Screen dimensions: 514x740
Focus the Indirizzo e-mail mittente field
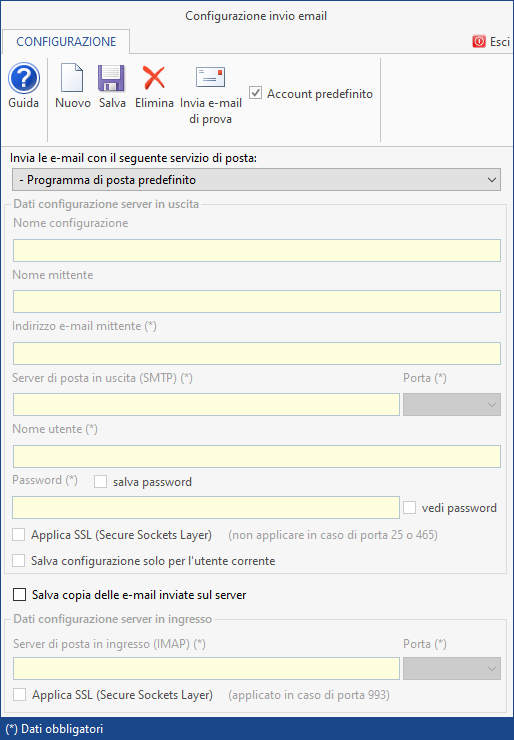click(x=257, y=353)
